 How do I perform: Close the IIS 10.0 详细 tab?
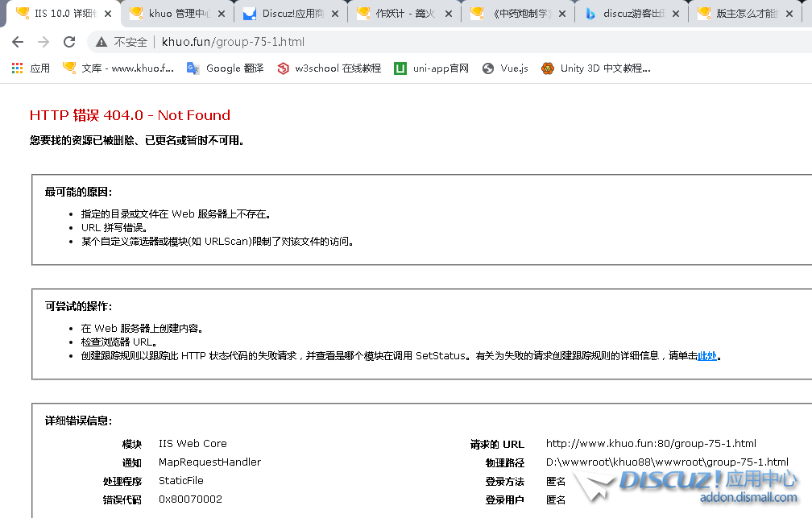tap(109, 14)
